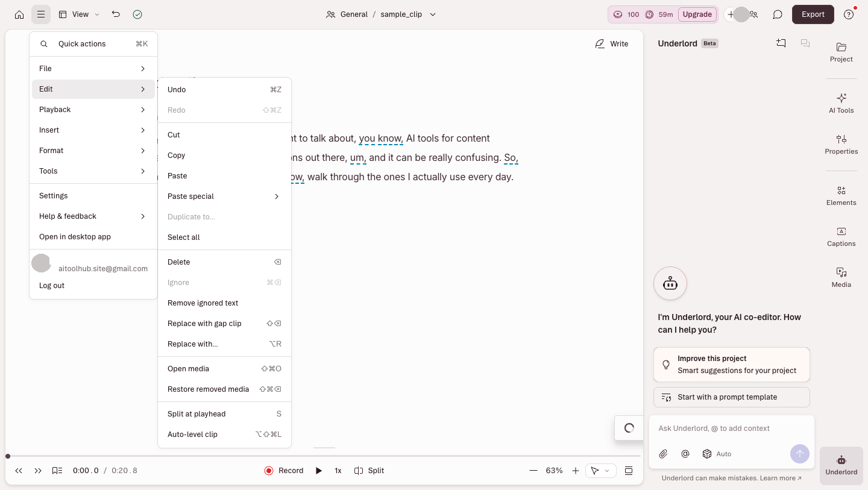
Task: Choose Select all
Action: click(224, 237)
